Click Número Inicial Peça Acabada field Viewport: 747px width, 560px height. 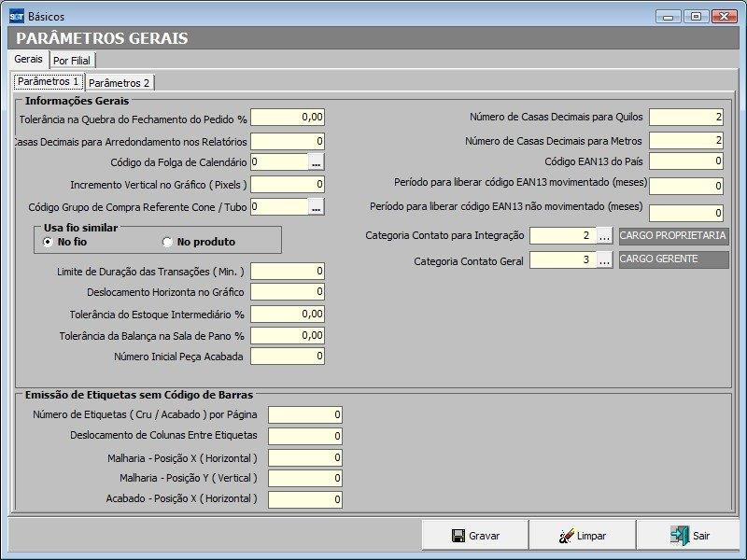tap(287, 356)
